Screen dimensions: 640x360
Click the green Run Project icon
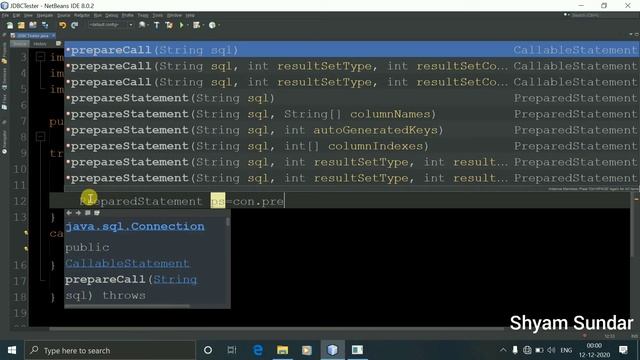click(x=181, y=25)
